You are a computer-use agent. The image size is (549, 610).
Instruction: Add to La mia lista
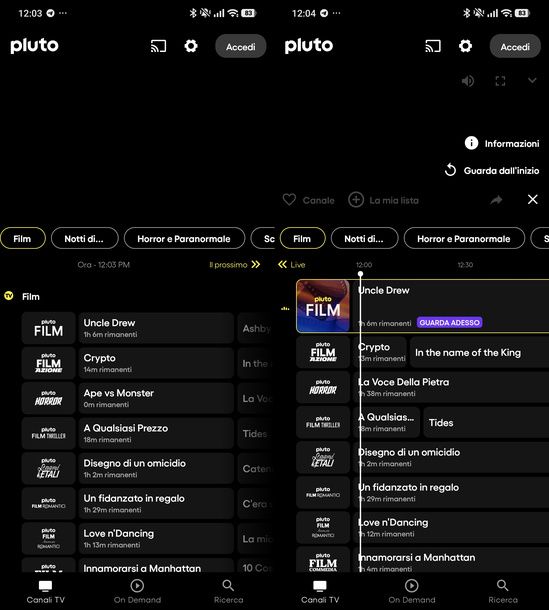(x=384, y=200)
